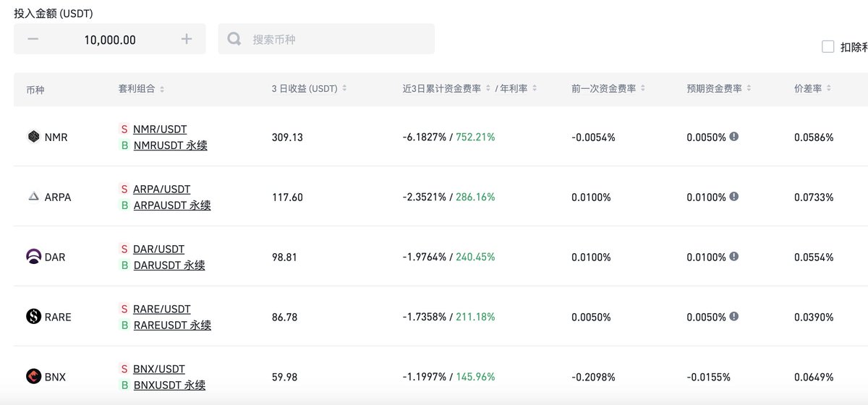Click the B buy badge for RAREUSDT

(x=124, y=325)
